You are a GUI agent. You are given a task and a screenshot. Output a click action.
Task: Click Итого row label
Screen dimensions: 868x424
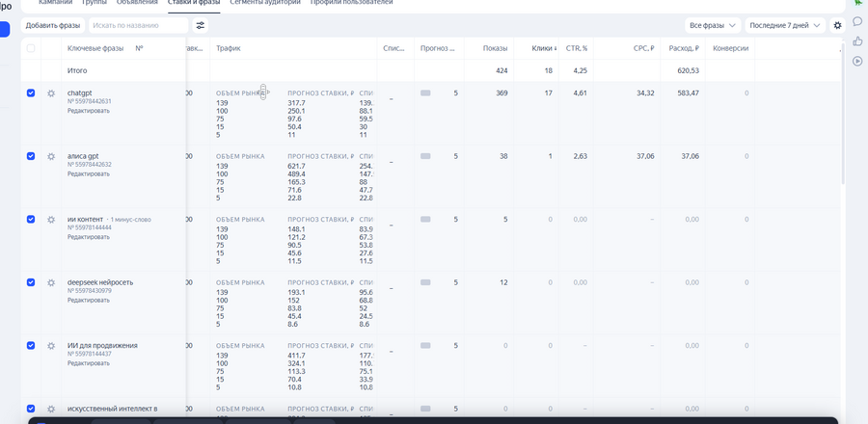77,70
